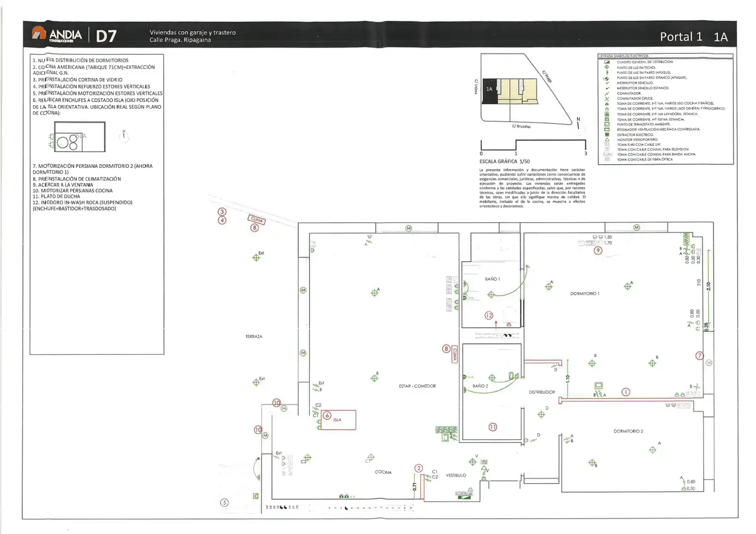Click the electrical symbols legend box
756x534 pixels.
pyautogui.click(x=666, y=109)
